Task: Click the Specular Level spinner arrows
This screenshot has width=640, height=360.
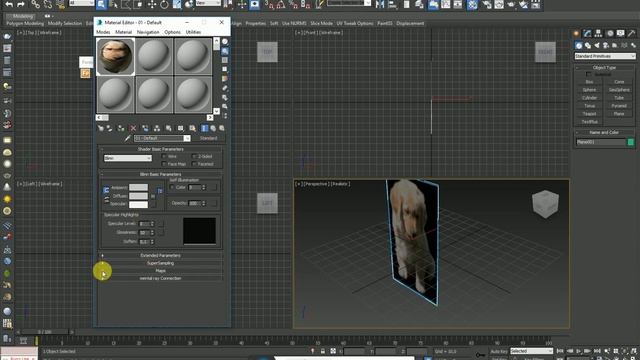Action: coord(153,224)
